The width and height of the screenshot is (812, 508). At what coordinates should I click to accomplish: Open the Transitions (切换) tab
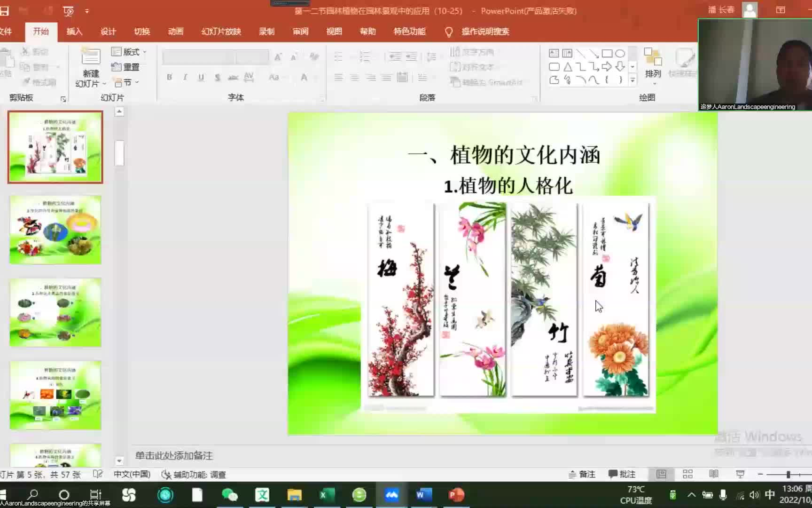[142, 32]
